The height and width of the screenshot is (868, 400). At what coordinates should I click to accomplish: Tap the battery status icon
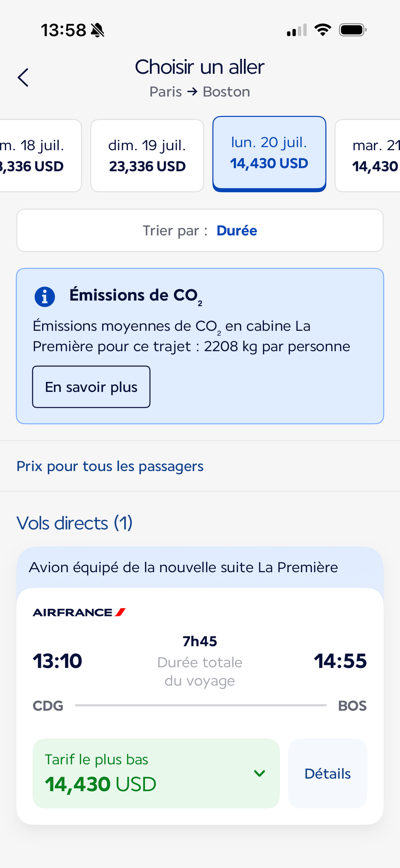[x=353, y=30]
